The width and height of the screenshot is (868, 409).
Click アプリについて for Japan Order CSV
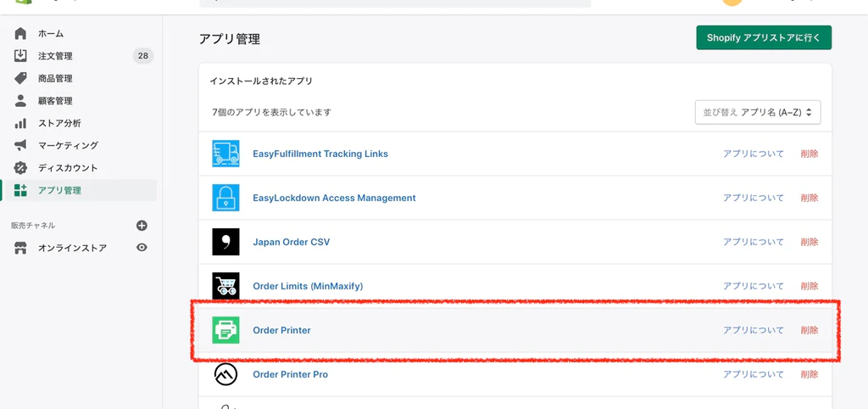[753, 242]
